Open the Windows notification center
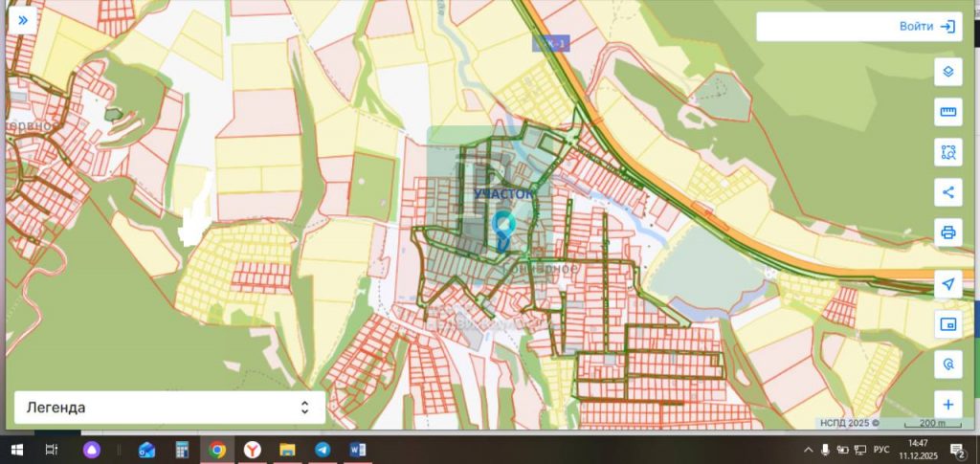This screenshot has width=980, height=464. coord(956,450)
